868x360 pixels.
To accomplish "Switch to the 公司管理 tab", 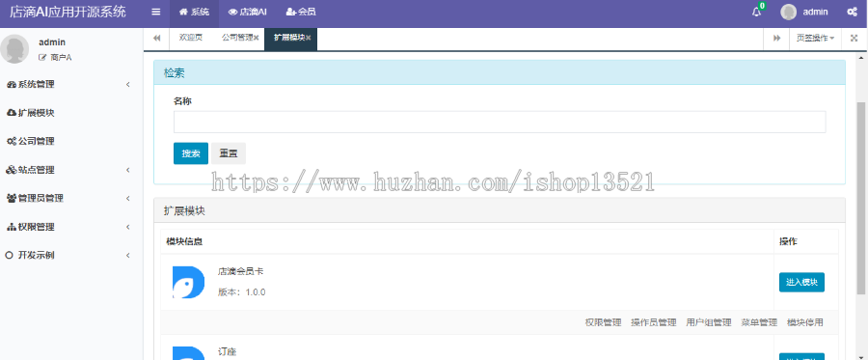I will [x=237, y=37].
